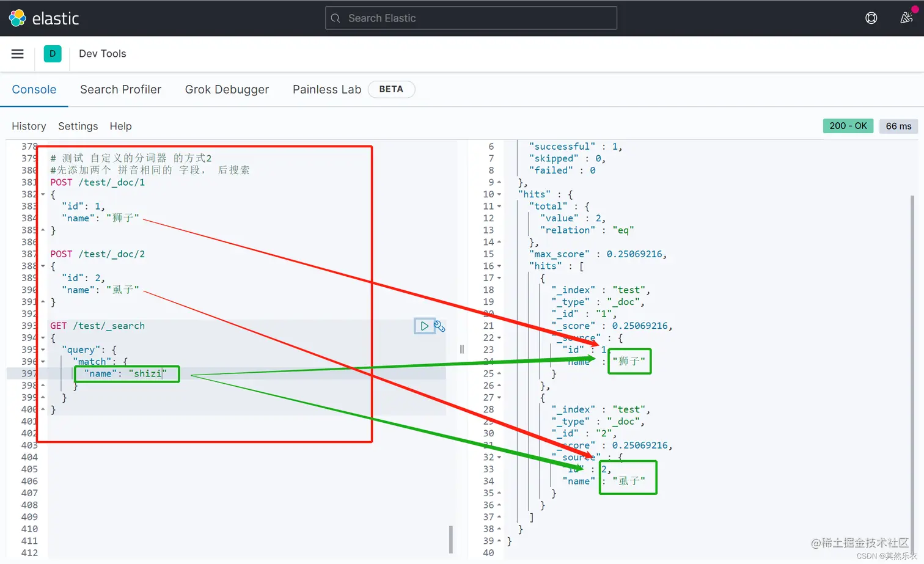Click "skipped" : 0 in output
Screen dimensions: 924x564
(567, 159)
